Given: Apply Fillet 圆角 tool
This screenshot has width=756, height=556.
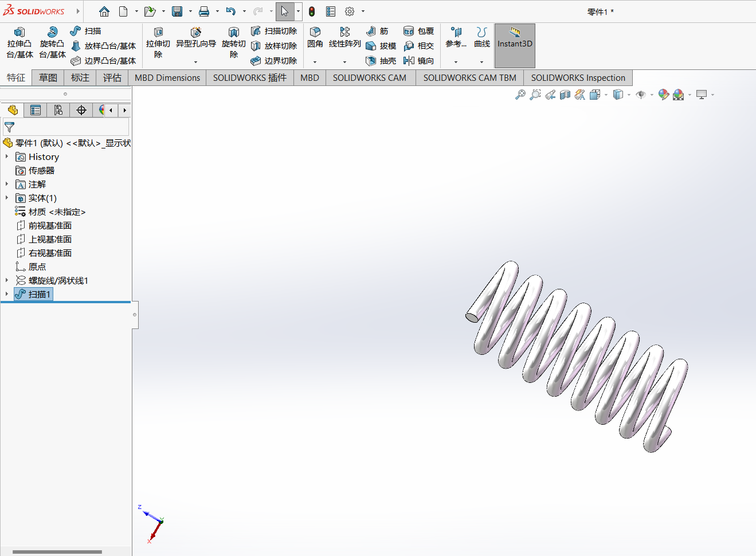Looking at the screenshot, I should point(315,38).
